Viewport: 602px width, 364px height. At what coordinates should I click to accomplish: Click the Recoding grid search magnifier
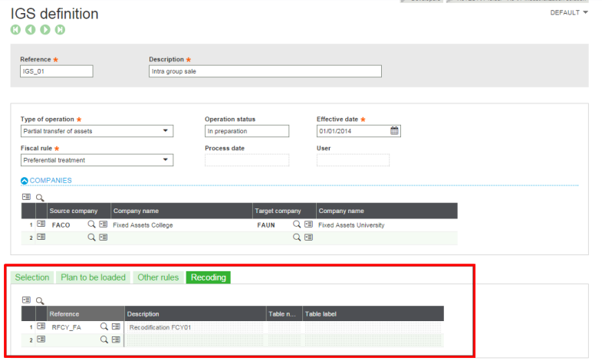pyautogui.click(x=40, y=300)
